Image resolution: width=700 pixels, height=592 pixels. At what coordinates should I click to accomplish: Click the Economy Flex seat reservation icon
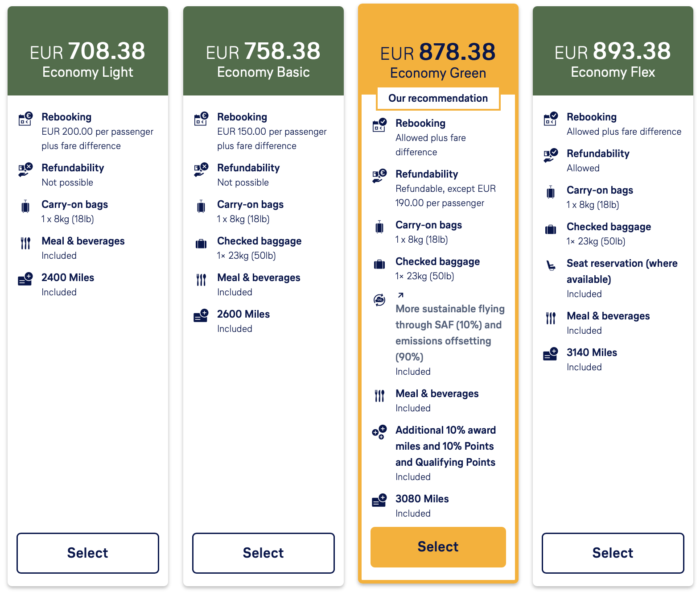551,266
